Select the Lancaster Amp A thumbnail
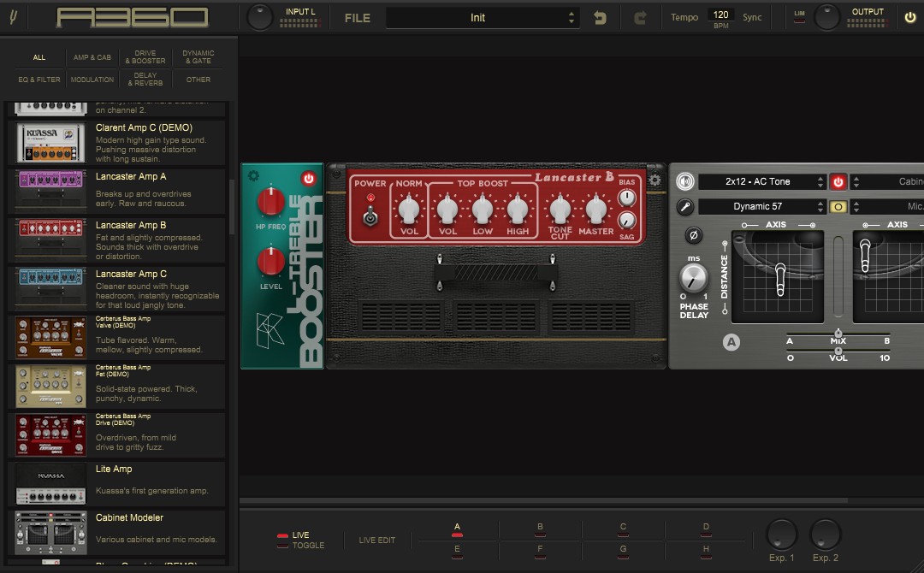This screenshot has width=924, height=573. (x=50, y=190)
